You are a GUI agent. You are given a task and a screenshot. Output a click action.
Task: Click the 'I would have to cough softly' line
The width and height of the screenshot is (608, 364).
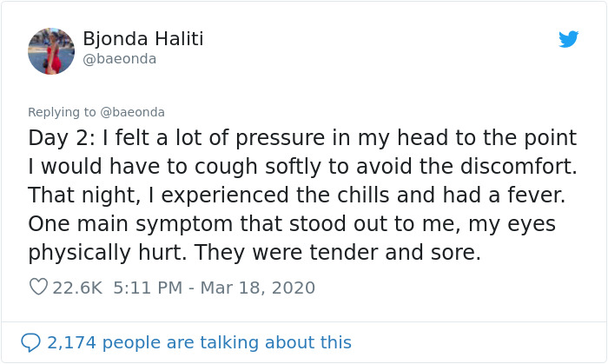pyautogui.click(x=302, y=167)
